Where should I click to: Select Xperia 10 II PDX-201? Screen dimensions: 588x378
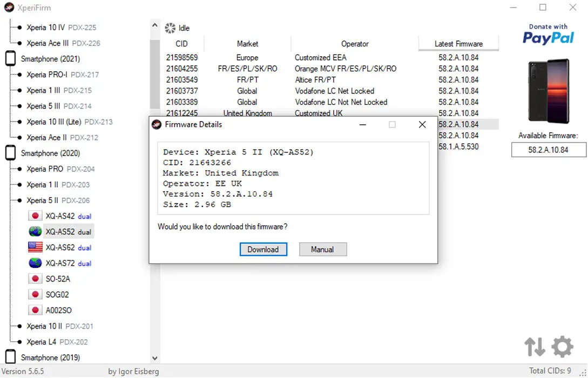[x=60, y=326]
